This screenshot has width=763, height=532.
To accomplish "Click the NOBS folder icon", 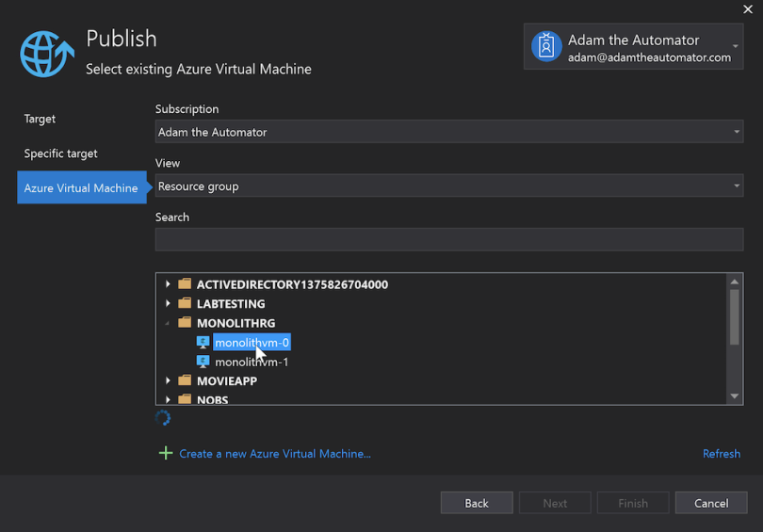I will tap(185, 399).
